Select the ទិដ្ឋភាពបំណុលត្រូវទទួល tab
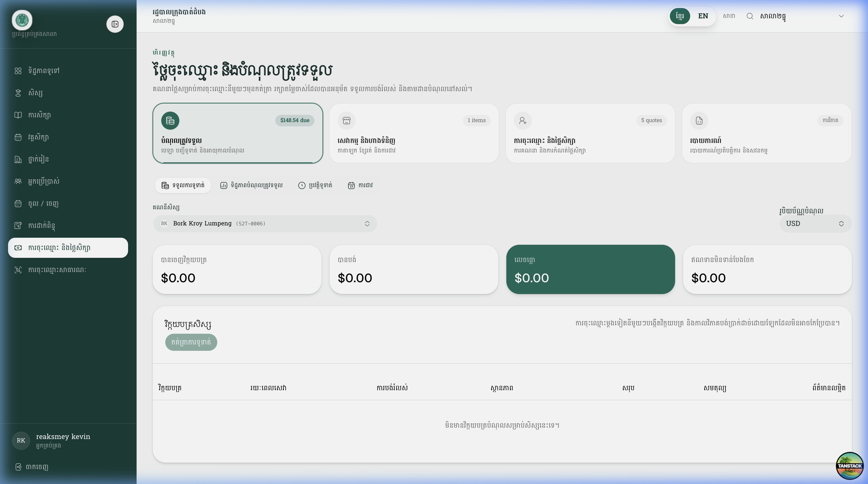The height and width of the screenshot is (484, 868). [x=251, y=185]
